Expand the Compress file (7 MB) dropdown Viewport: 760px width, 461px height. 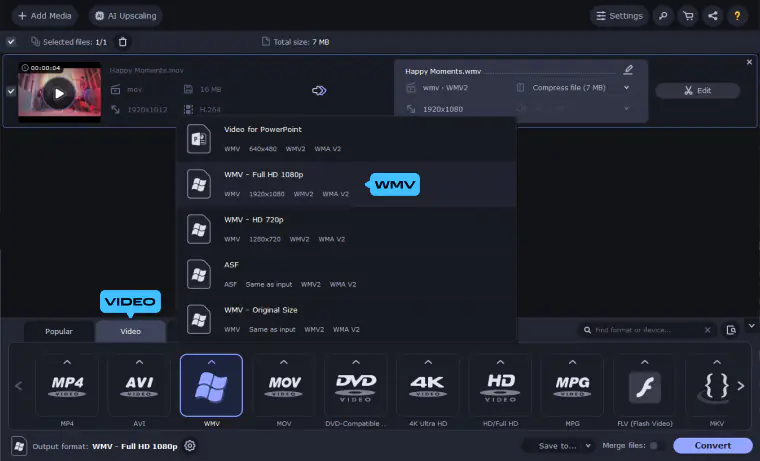point(626,88)
